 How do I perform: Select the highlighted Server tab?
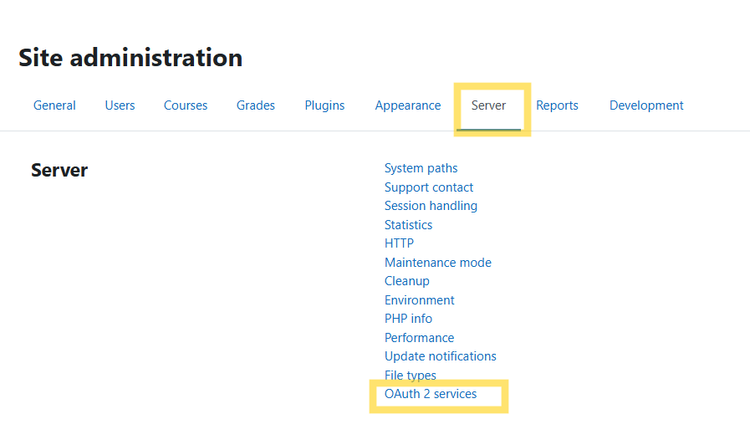488,105
